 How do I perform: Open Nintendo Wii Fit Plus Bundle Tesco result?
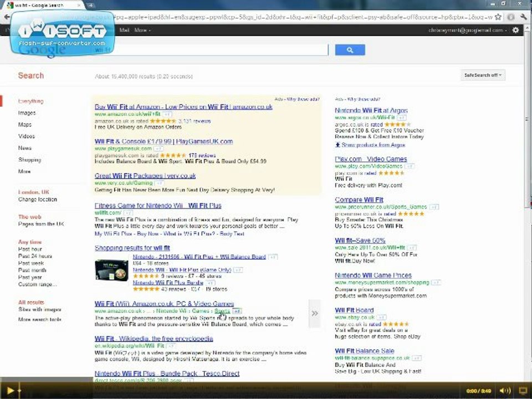pos(167,374)
